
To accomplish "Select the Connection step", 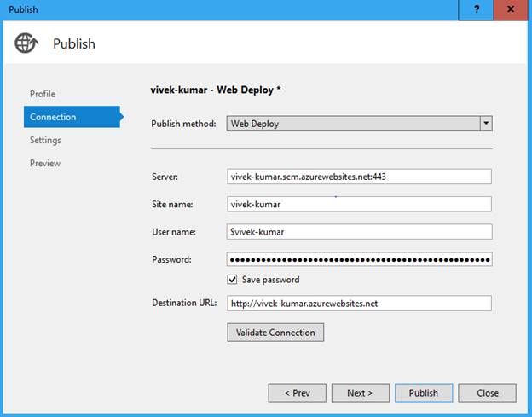I will point(72,117).
